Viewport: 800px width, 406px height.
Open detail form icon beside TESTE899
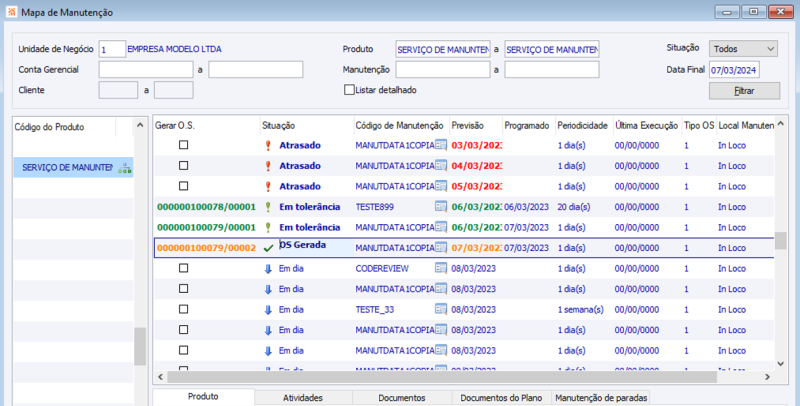point(441,207)
